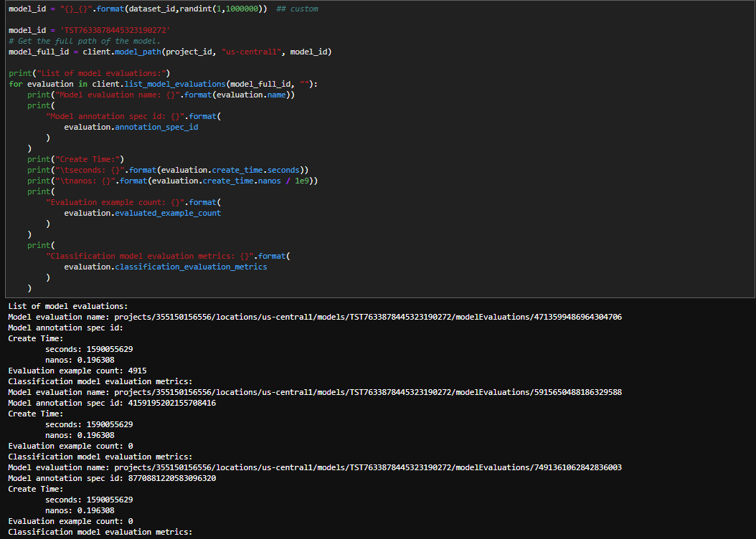
Task: Click evaluation.annotation_spec_id in the code
Action: coord(131,127)
